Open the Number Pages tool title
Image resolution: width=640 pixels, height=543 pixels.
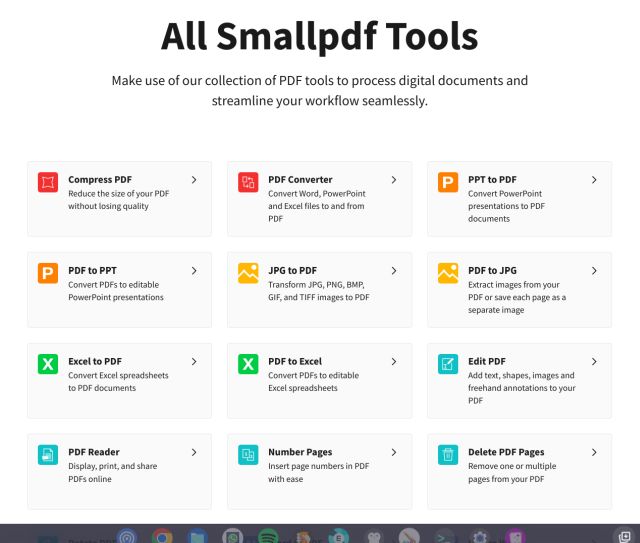pos(300,452)
